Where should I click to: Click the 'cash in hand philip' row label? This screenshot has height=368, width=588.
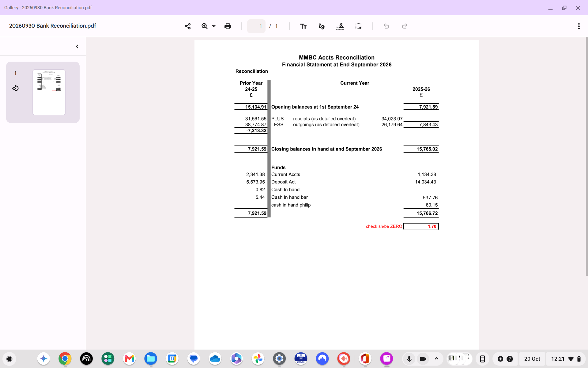point(291,205)
